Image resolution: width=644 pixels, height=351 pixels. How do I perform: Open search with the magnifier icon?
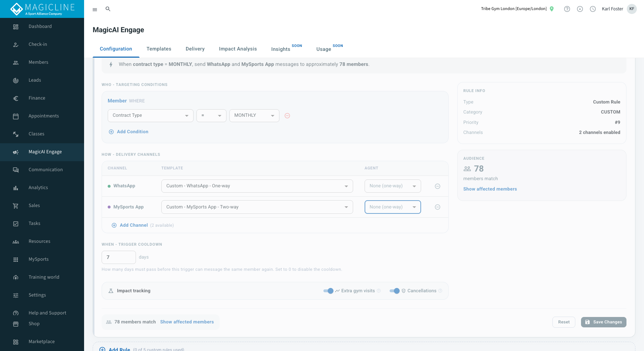[x=108, y=9]
